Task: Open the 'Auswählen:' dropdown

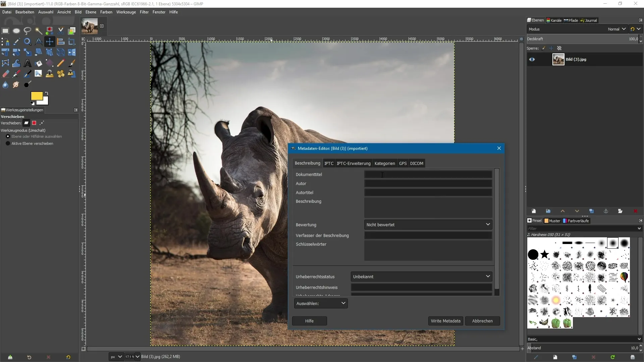Action: tap(321, 303)
